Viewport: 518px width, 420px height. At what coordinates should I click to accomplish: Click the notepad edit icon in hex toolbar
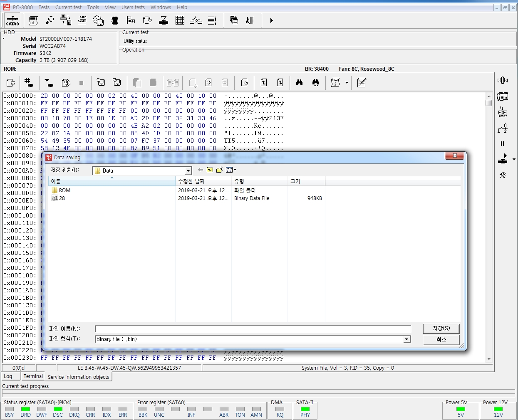[x=362, y=83]
